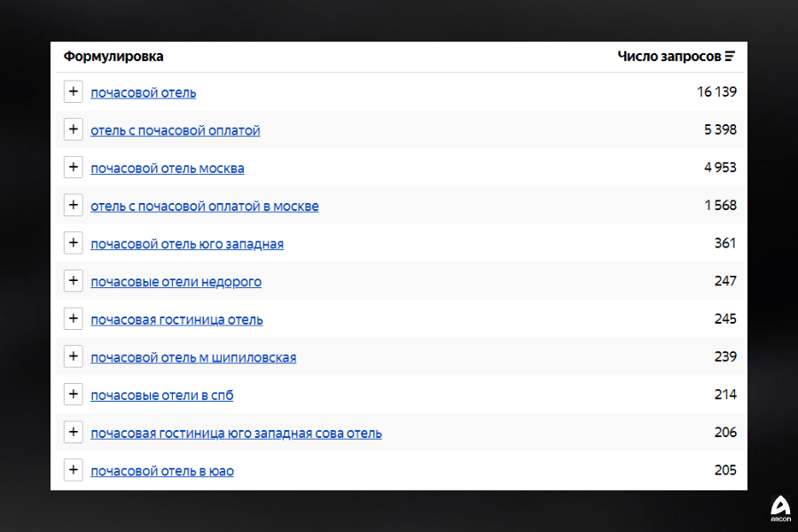
Task: Open 'почасовая гостиница юго западная сова отель'
Action: (x=236, y=434)
